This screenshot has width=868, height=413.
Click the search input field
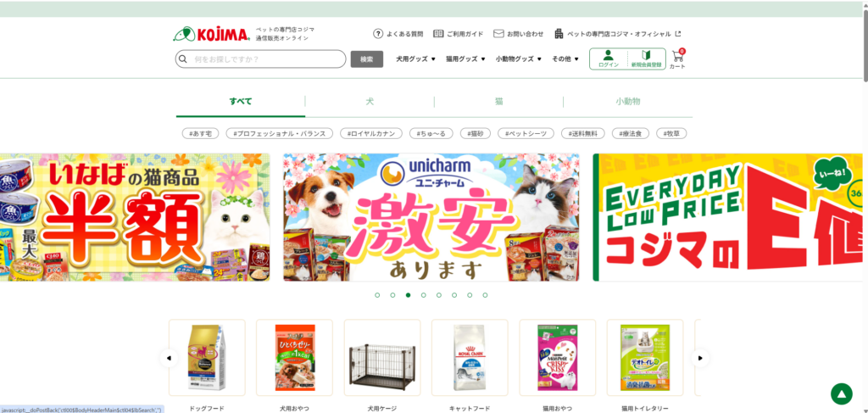[x=261, y=59]
